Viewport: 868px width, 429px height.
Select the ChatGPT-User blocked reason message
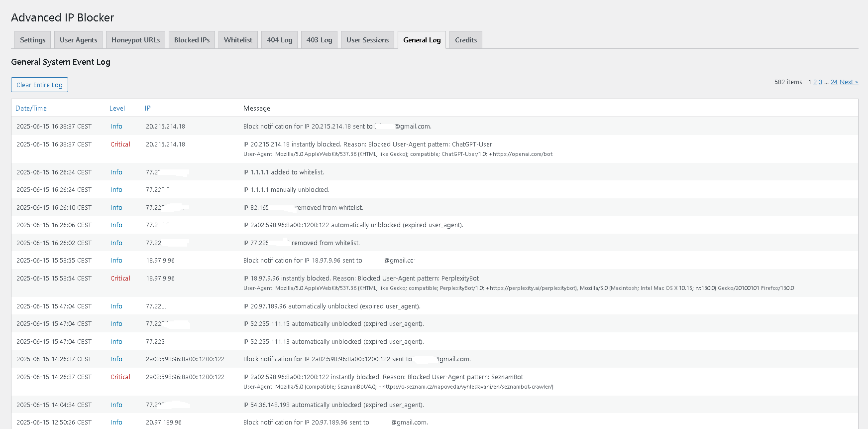(x=368, y=144)
